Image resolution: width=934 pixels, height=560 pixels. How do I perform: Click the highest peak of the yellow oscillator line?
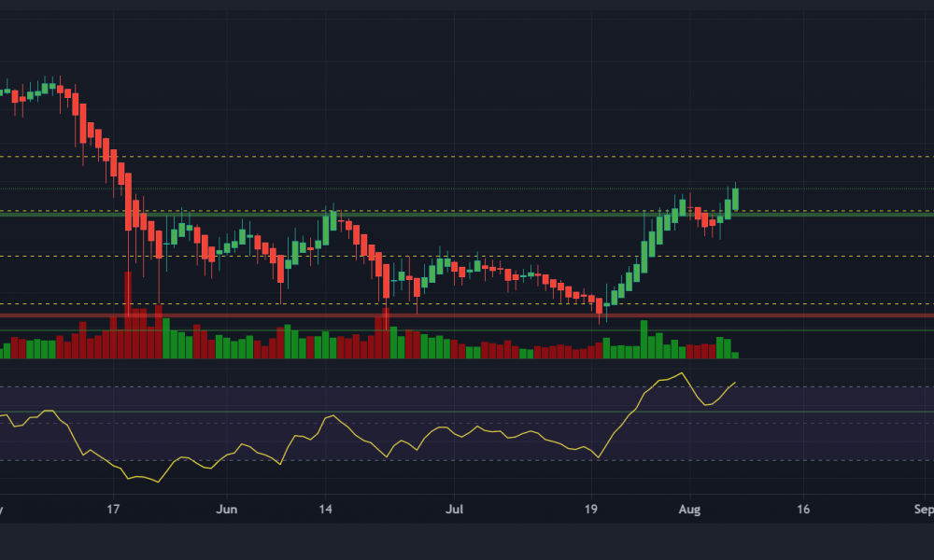[682, 373]
